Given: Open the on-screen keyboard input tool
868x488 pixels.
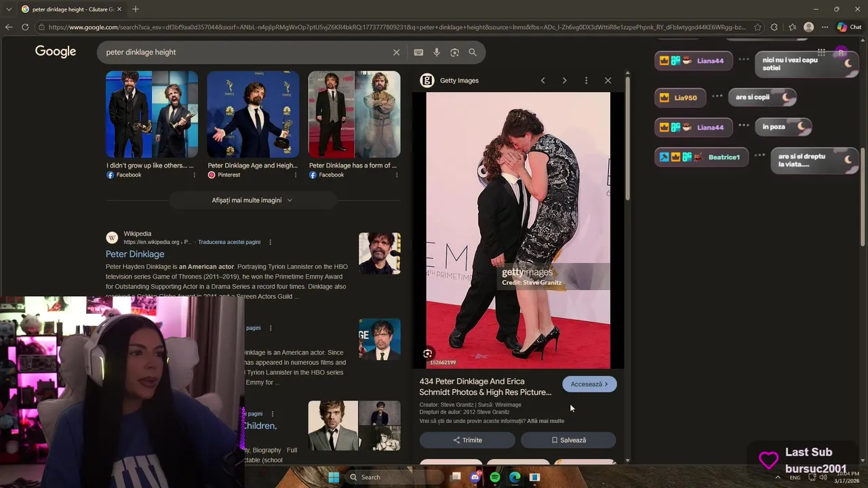Looking at the screenshot, I should coord(418,52).
